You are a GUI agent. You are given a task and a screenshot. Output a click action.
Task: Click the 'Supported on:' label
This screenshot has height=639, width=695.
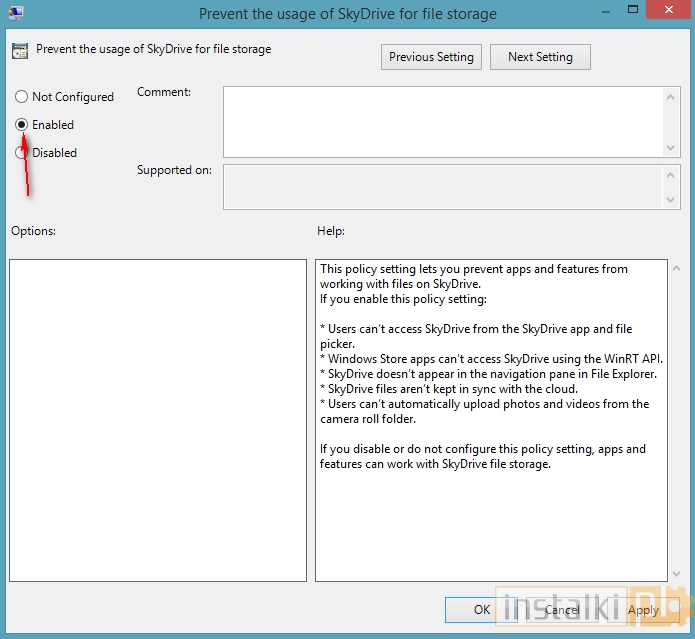pyautogui.click(x=174, y=170)
